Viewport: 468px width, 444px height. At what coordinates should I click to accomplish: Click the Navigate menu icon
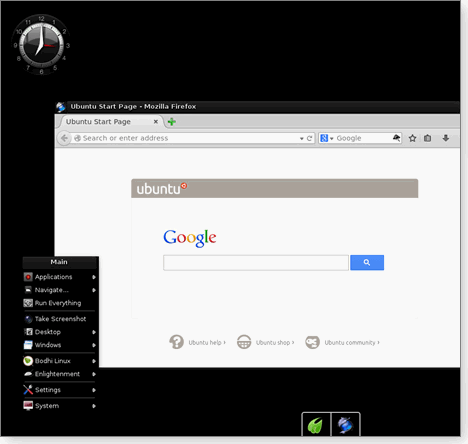click(x=28, y=290)
